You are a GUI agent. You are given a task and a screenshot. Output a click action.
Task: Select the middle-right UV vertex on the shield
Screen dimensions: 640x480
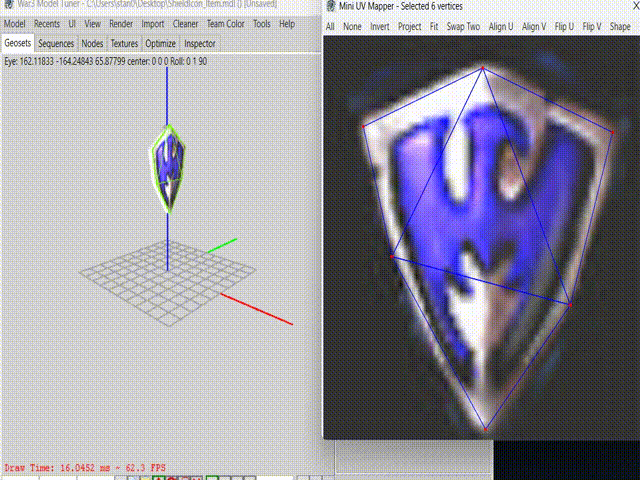pos(570,305)
